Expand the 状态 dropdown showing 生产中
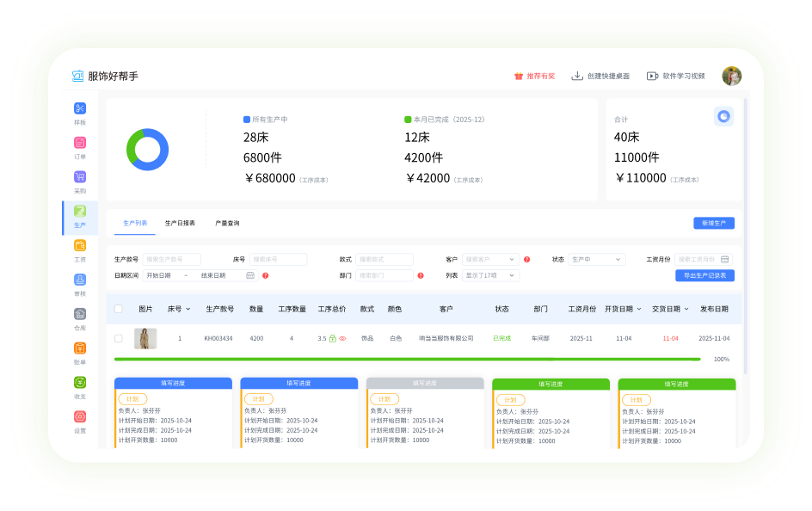Viewport: 812px width, 511px height. pyautogui.click(x=596, y=259)
